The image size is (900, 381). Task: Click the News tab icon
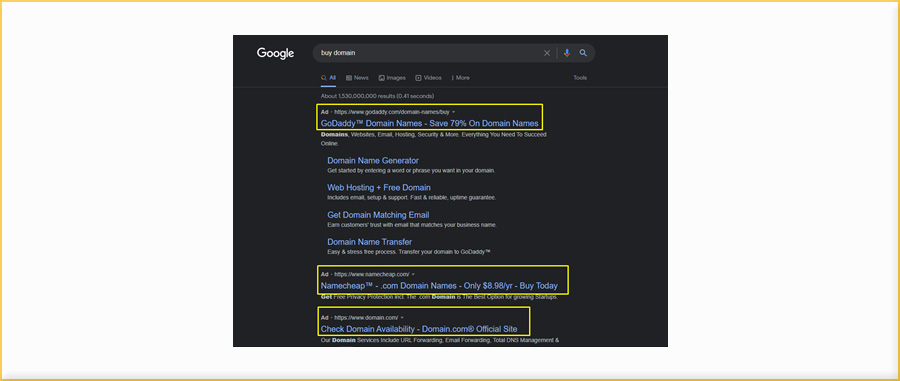click(349, 77)
